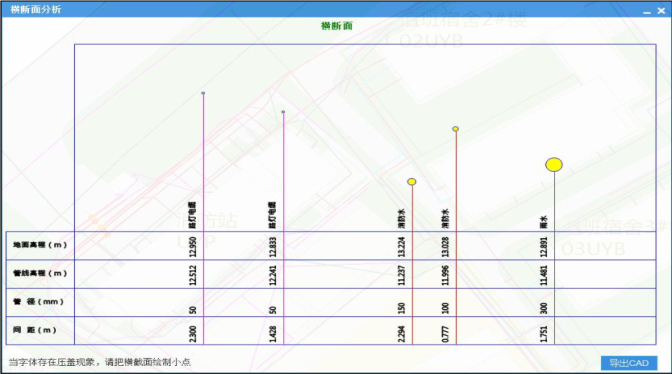
Task: Click the green 横断面 chart title
Action: point(336,26)
